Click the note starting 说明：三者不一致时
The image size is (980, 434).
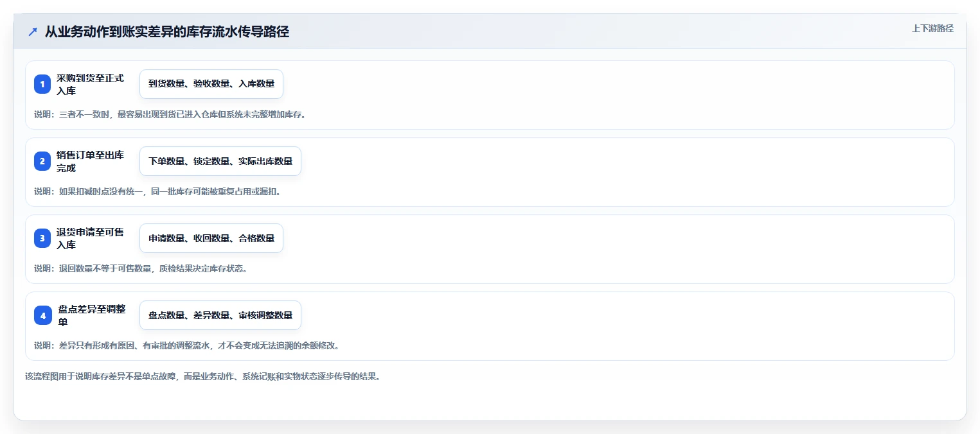coord(170,114)
